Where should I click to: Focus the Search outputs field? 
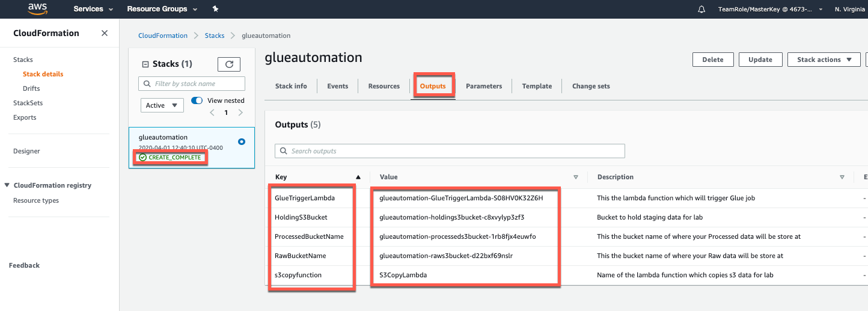pyautogui.click(x=450, y=151)
